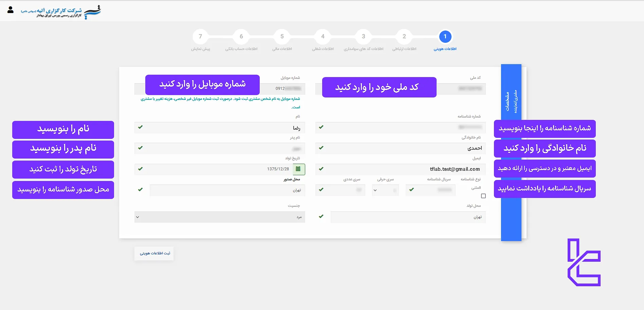Go to step 2 اطلاعات ارتباطی
The width and height of the screenshot is (644, 310).
[x=404, y=37]
